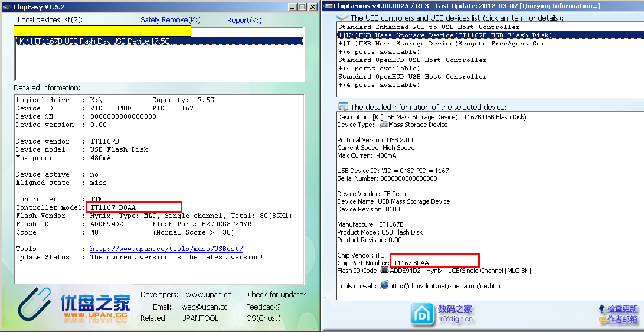
Task: Open the upan.cc USBest tools URL
Action: (x=166, y=249)
